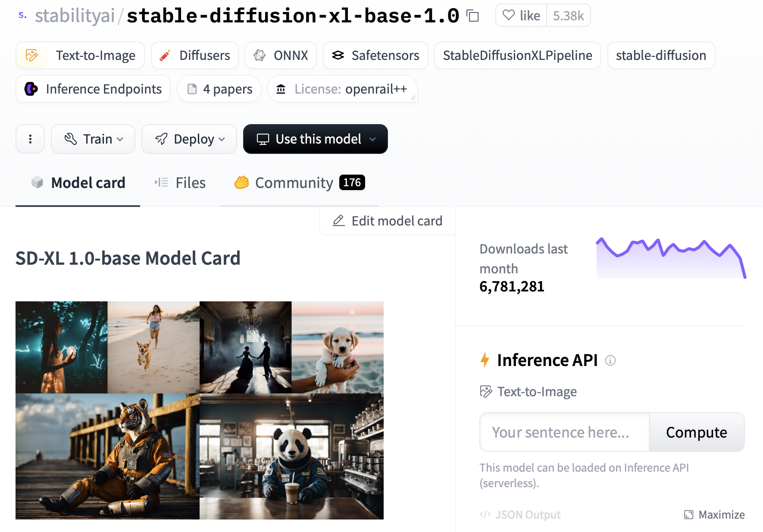Click the Diffusers library icon
The width and height of the screenshot is (763, 532).
pos(165,55)
